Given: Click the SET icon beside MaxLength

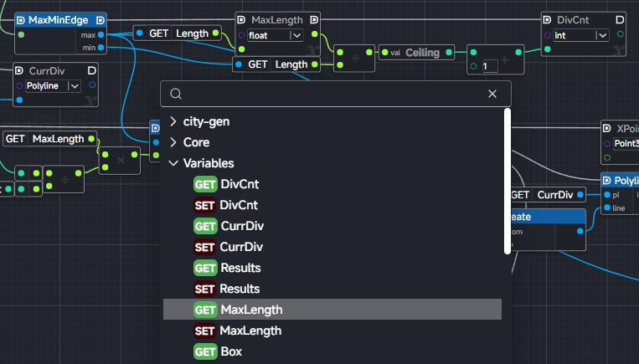Looking at the screenshot, I should point(205,331).
